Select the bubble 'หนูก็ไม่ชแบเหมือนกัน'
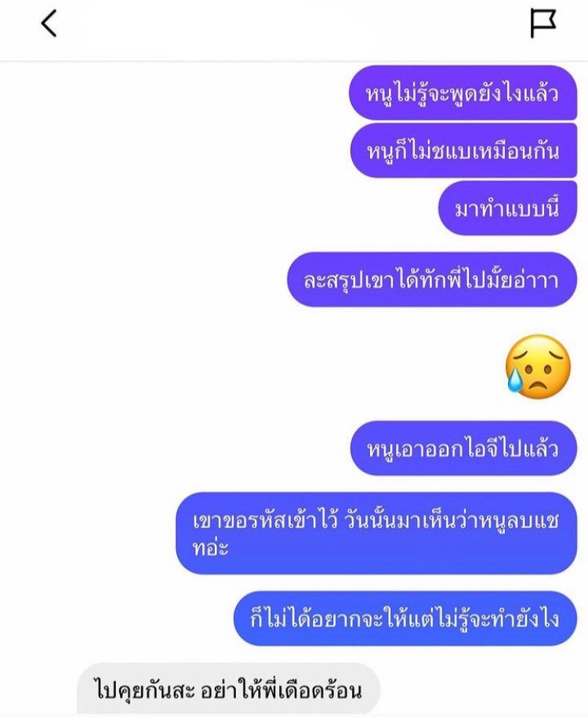This screenshot has width=588, height=717. click(x=463, y=150)
